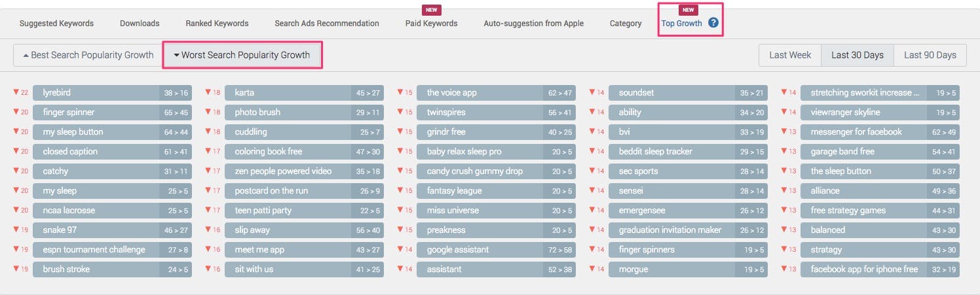The width and height of the screenshot is (980, 295).
Task: Select the Last 30 Days range
Action: (x=857, y=55)
